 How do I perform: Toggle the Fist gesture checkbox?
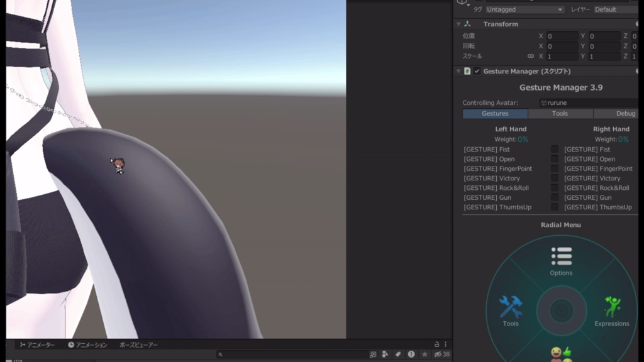point(555,149)
